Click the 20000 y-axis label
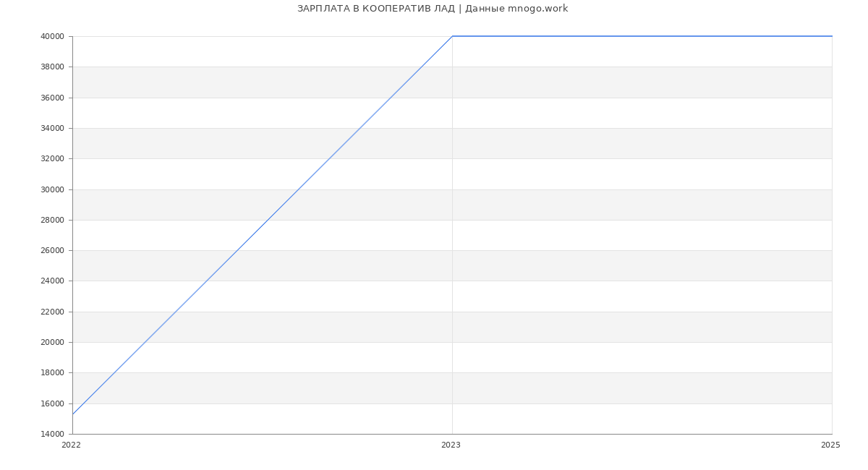Screen dimensions: 868x470 click(x=52, y=343)
